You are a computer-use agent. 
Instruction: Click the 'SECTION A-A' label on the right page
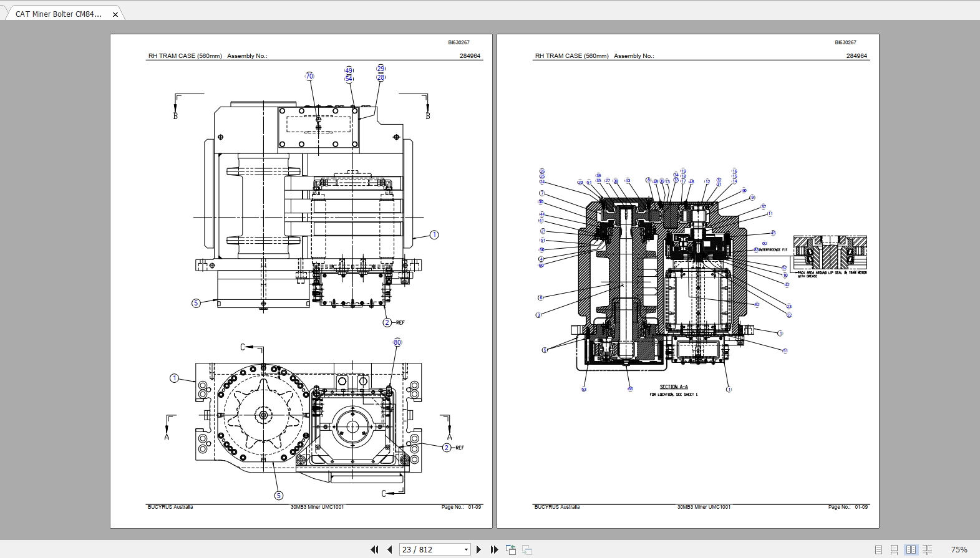tap(674, 387)
